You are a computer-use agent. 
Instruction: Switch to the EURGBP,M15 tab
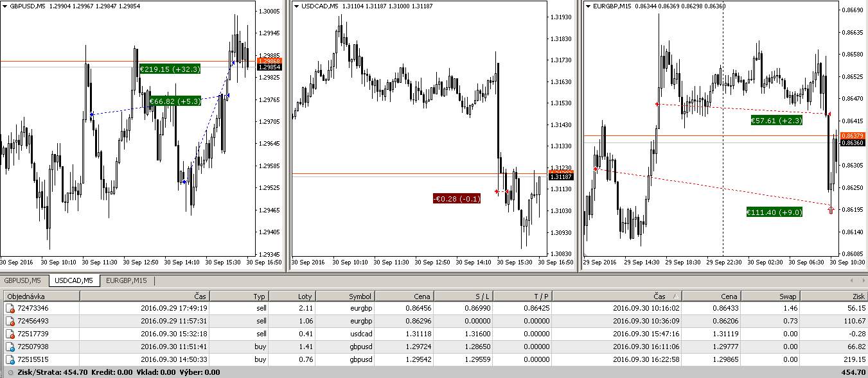pos(127,280)
